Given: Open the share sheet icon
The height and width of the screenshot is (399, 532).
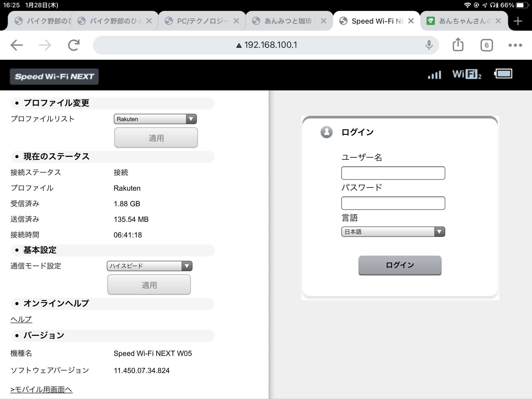Looking at the screenshot, I should click(x=458, y=45).
